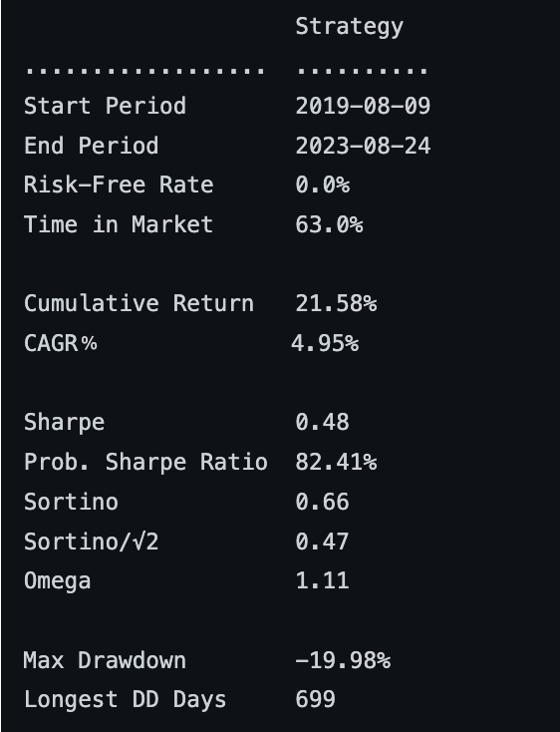Click the Longest DD Days value 699

[315, 700]
